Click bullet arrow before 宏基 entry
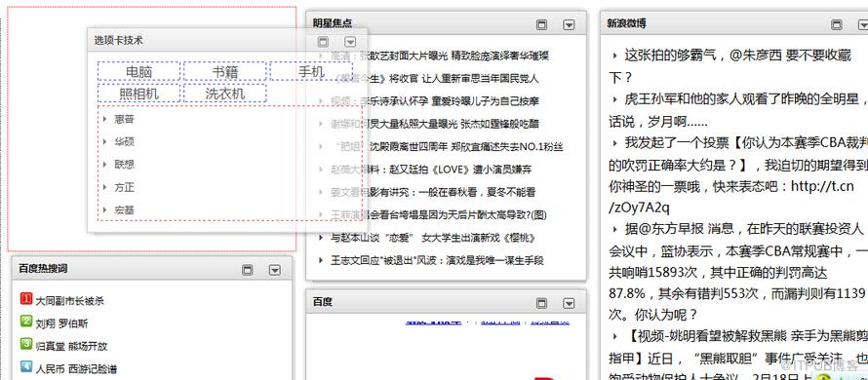868x380 pixels. click(x=104, y=210)
